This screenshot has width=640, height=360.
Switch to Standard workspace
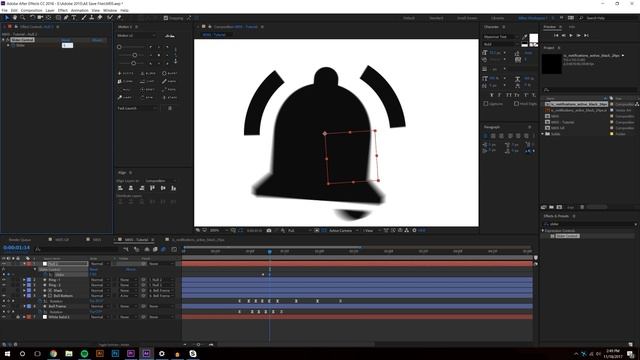coord(436,18)
